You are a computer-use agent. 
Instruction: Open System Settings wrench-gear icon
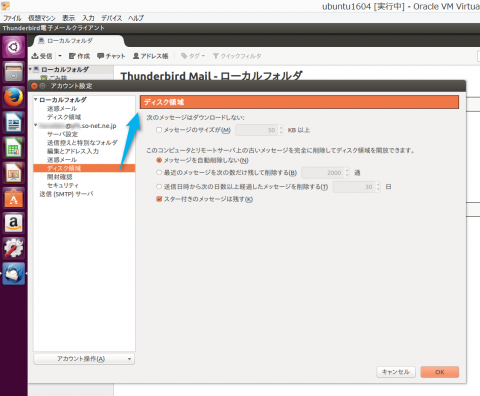point(13,248)
